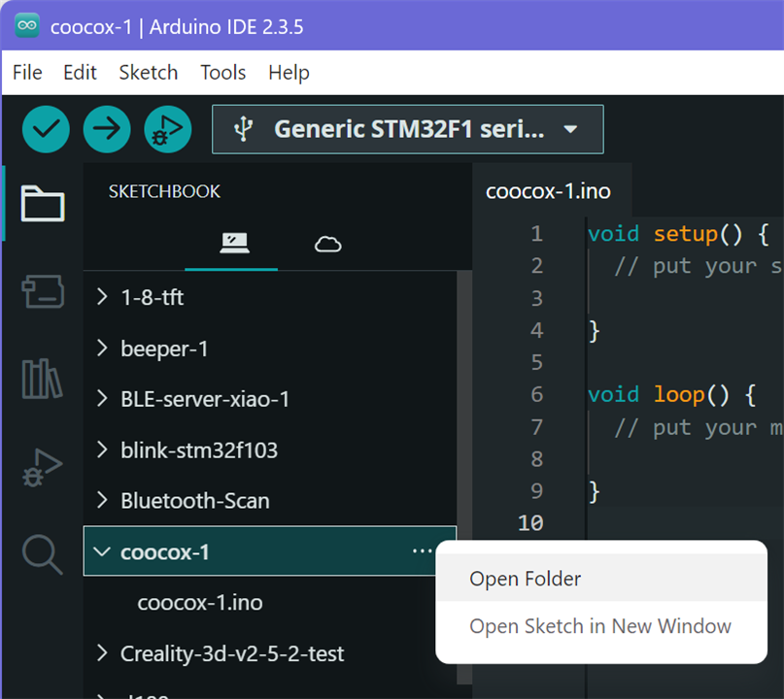Click the three-dot options button on coocox-1

422,551
